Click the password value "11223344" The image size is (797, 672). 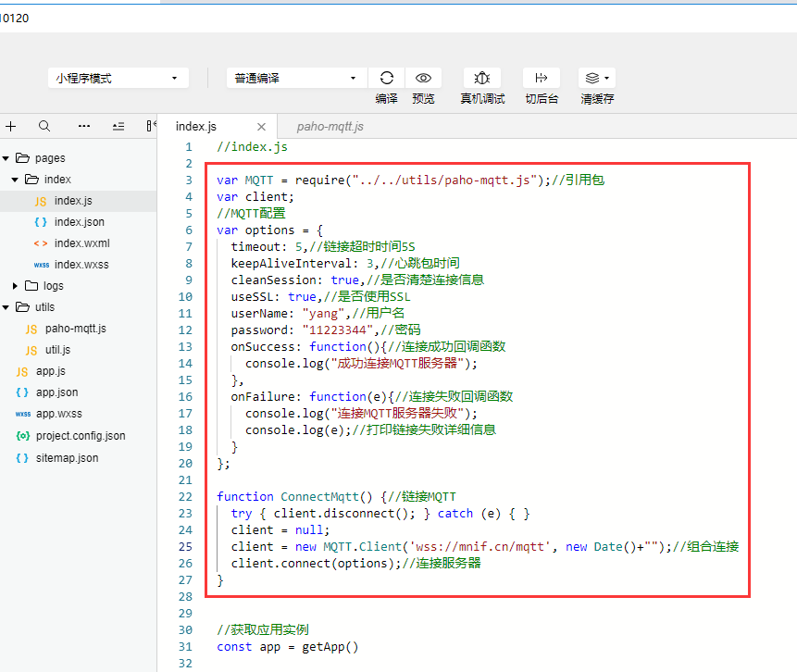(x=338, y=330)
